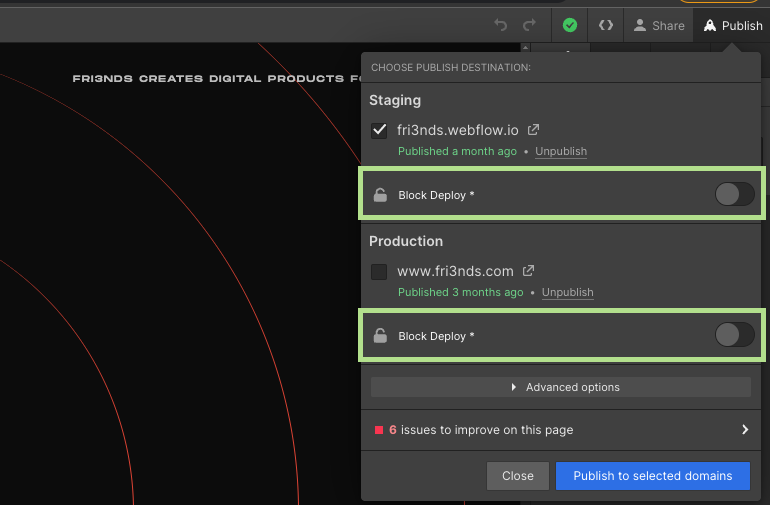Image resolution: width=770 pixels, height=505 pixels.
Task: Click the green checkmark status icon
Action: click(570, 25)
